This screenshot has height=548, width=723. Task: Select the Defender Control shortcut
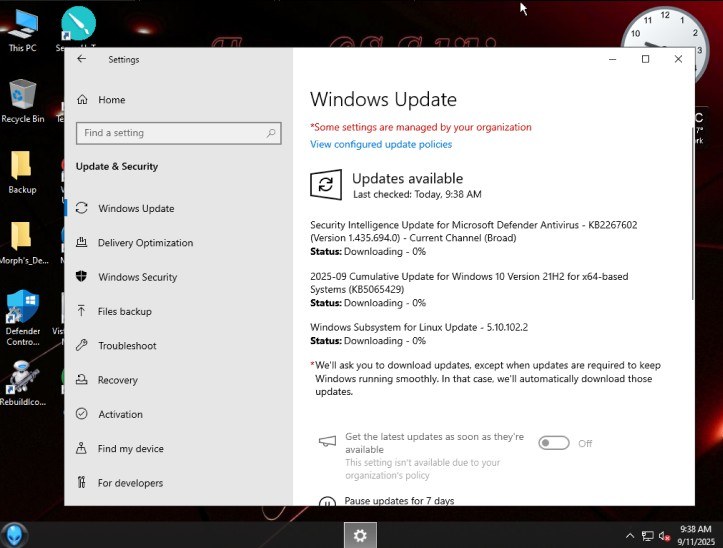[x=23, y=318]
